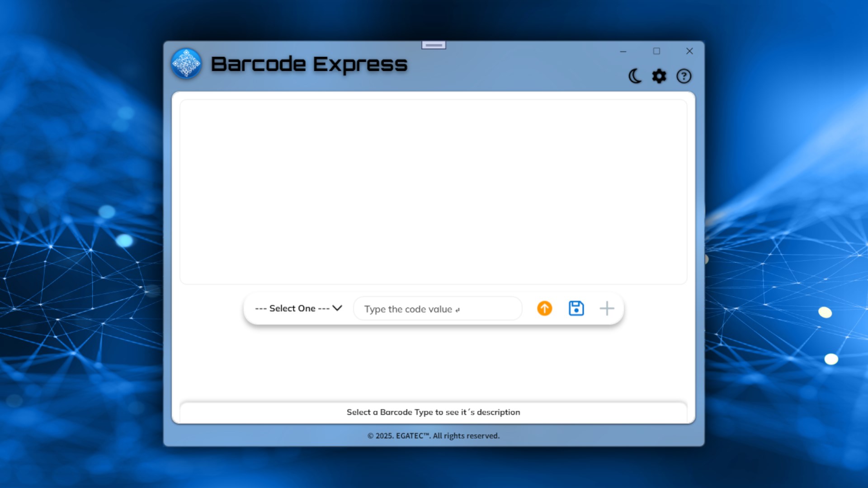Minimize the Barcode Express window
Screen dimensions: 868x488
pyautogui.click(x=623, y=52)
